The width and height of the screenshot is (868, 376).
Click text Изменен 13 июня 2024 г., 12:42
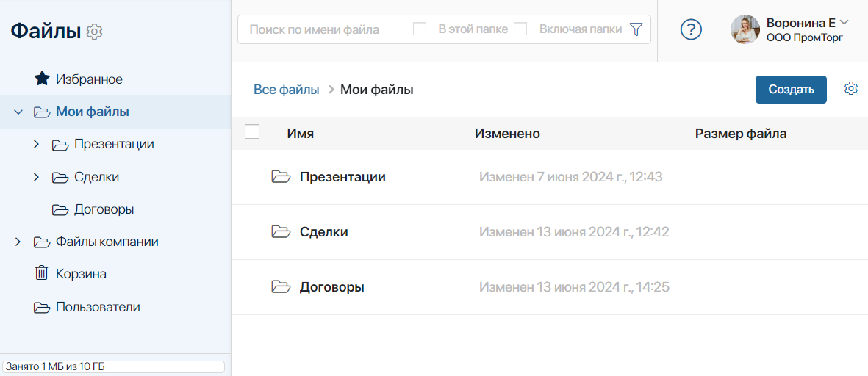click(574, 231)
